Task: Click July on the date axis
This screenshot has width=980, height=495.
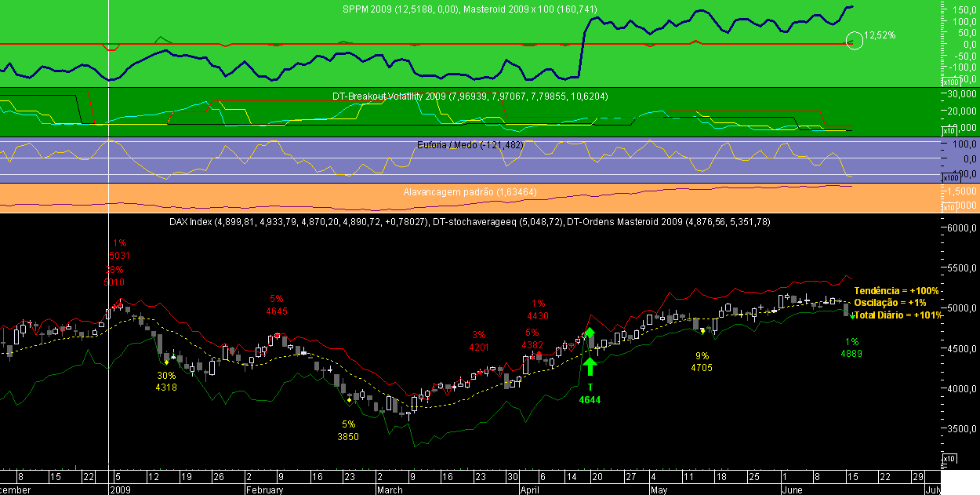Action: click(934, 490)
